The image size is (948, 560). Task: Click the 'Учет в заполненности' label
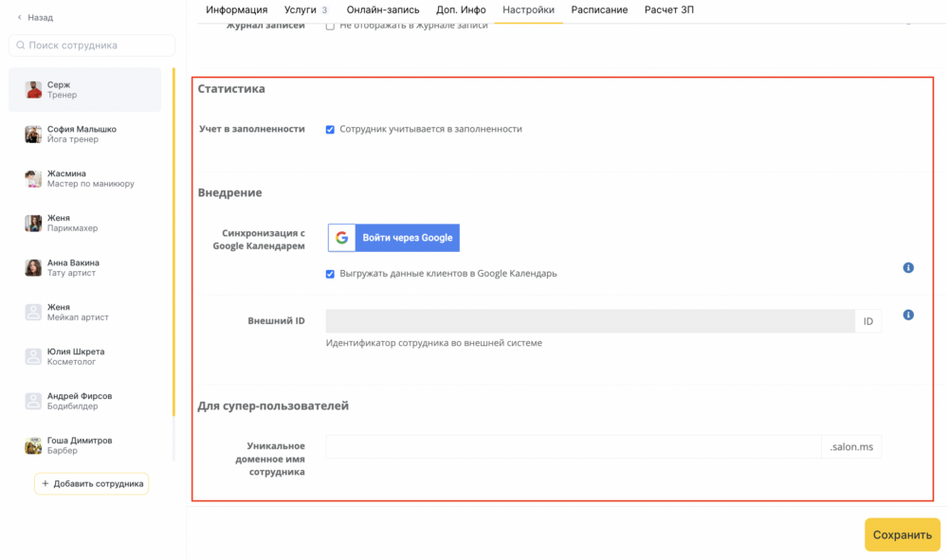252,129
